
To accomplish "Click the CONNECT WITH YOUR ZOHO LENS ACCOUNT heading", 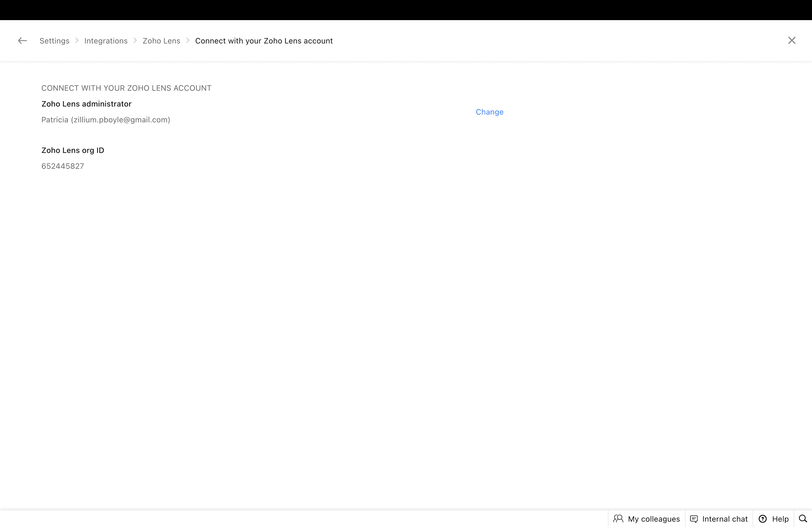I will [126, 88].
